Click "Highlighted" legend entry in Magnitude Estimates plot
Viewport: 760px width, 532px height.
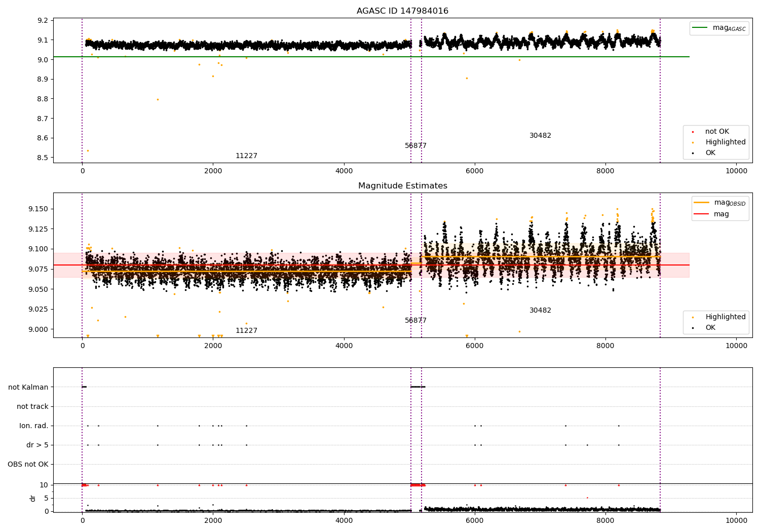(726, 317)
